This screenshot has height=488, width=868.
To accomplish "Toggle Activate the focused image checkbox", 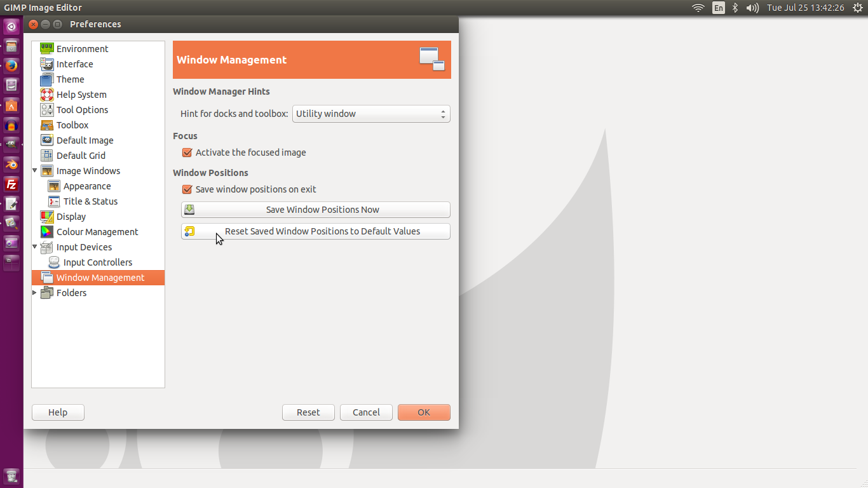I will pos(187,152).
